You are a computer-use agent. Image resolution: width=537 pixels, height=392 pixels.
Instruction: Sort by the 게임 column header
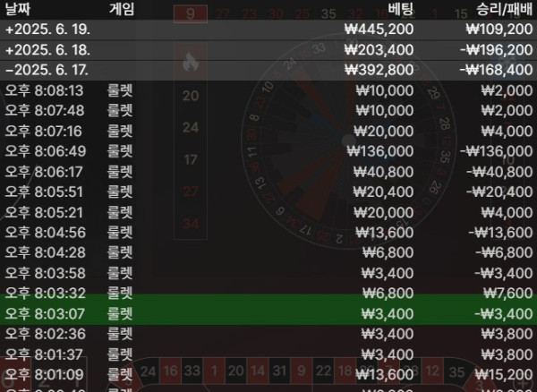point(123,11)
